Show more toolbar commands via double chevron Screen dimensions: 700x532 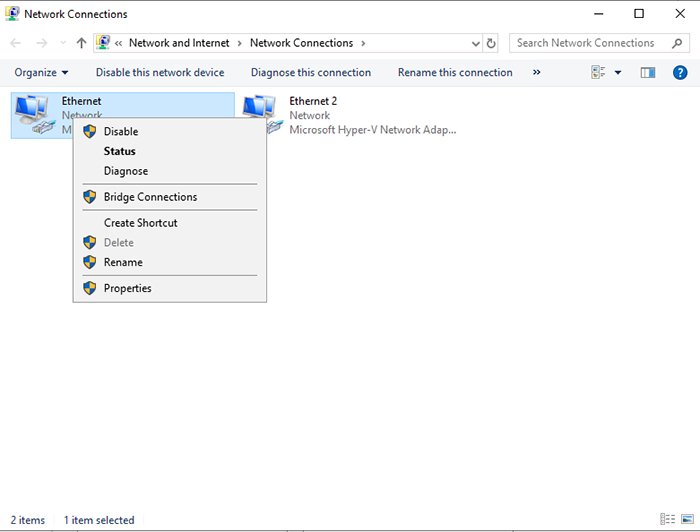(537, 73)
